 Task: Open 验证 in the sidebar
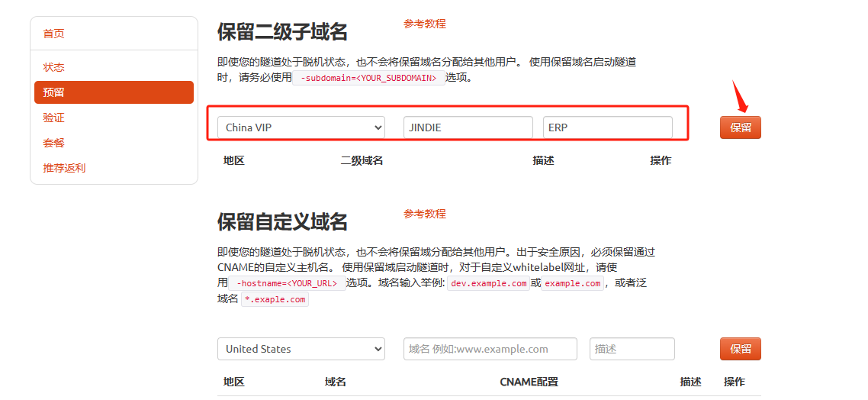[x=53, y=118]
